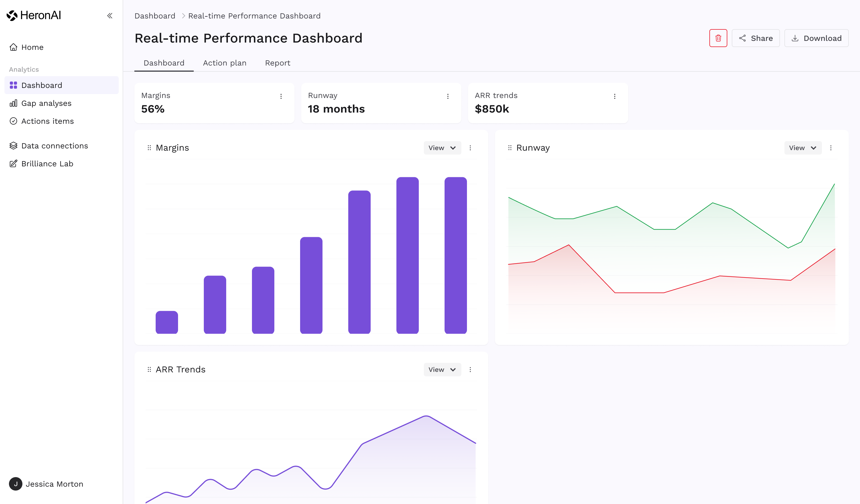
Task: Expand View dropdown on ARR Trends chart
Action: pos(442,370)
